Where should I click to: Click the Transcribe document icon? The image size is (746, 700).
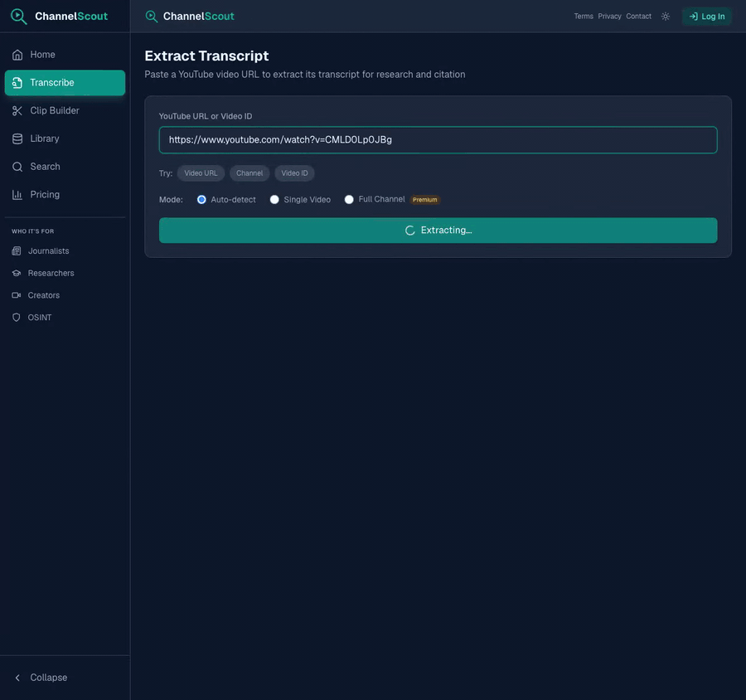pos(17,83)
